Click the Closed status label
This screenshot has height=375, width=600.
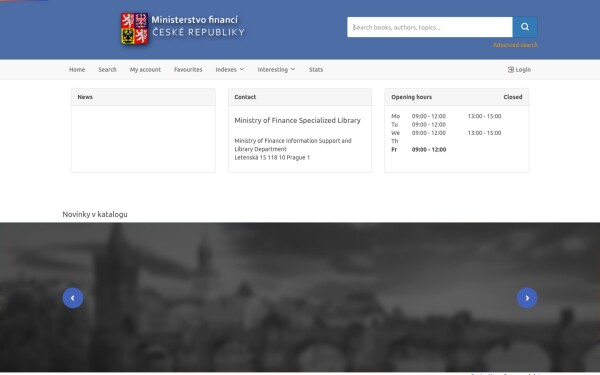(513, 97)
